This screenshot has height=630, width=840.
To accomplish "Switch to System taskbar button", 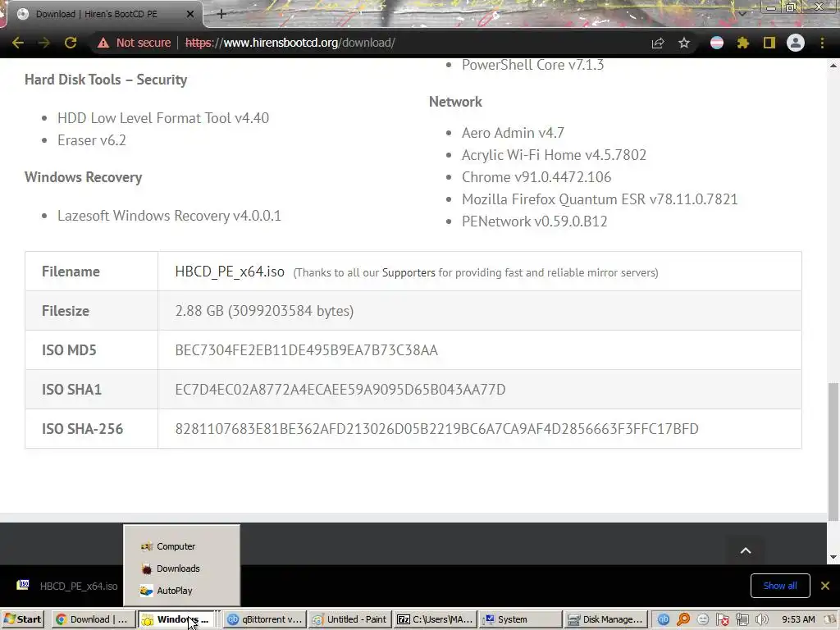I will tap(521, 619).
